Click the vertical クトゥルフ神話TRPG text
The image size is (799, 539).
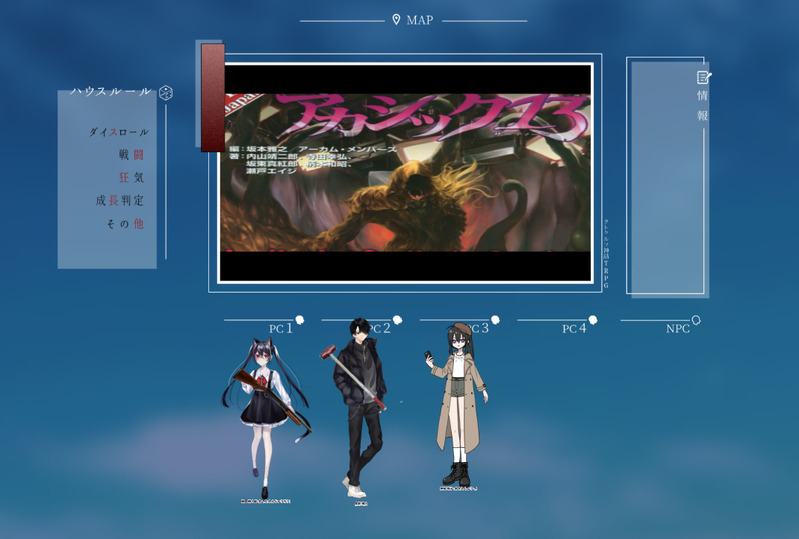(606, 254)
